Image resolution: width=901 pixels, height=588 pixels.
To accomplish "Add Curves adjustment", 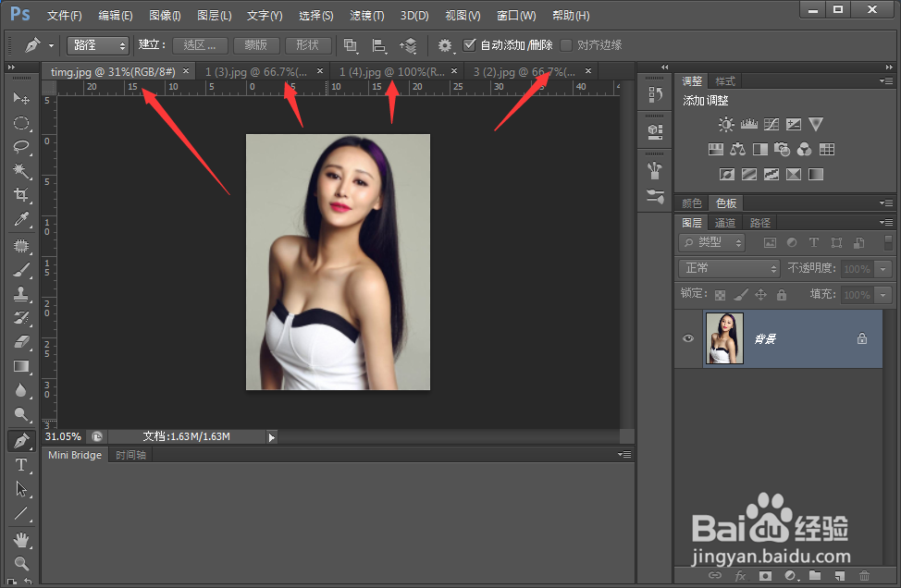I will [771, 124].
